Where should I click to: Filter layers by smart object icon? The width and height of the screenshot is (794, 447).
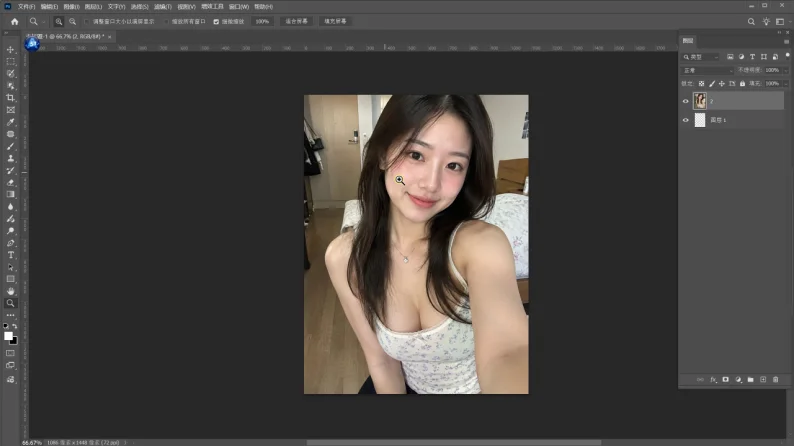[x=775, y=57]
